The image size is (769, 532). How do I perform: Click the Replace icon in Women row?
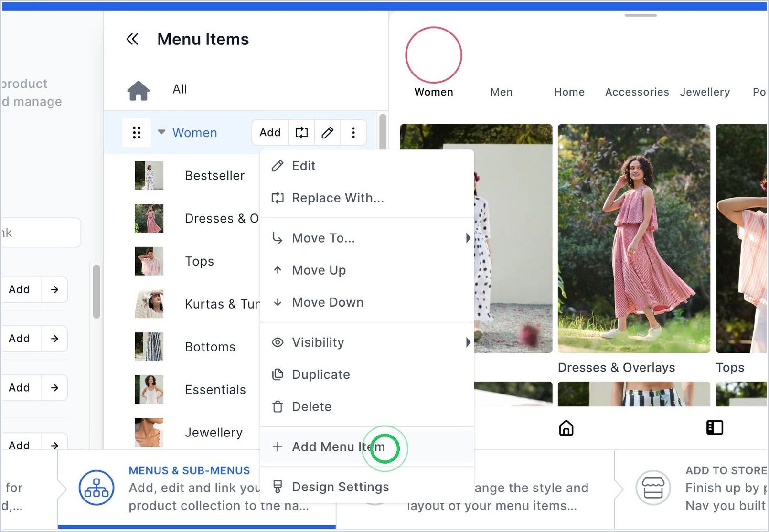[x=301, y=132]
